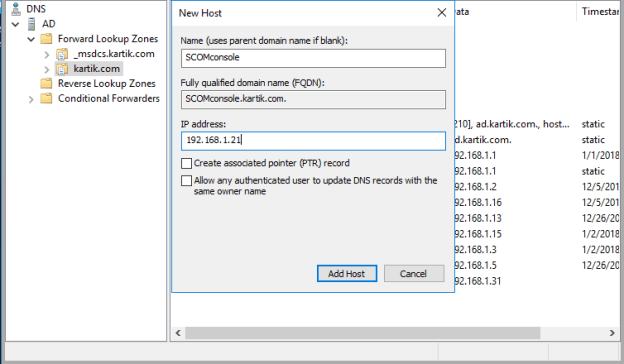Click the kartik.com zone icon
The image size is (624, 364).
pos(62,69)
